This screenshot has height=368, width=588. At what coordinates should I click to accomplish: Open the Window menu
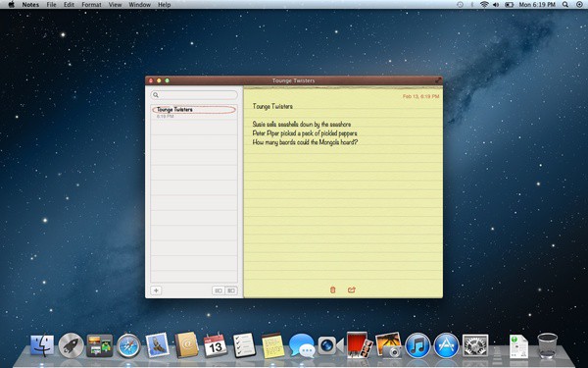[x=139, y=5]
